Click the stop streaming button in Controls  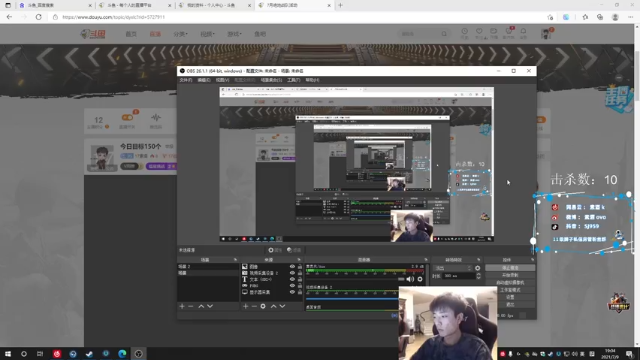510,268
